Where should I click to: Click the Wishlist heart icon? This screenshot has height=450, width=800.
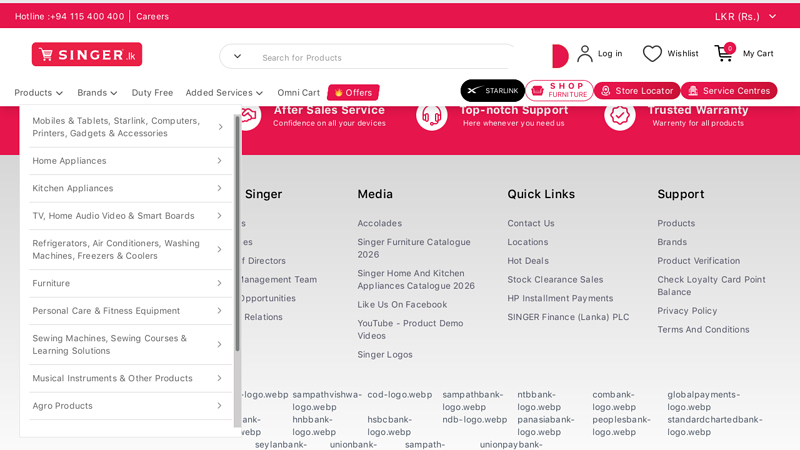tap(652, 54)
